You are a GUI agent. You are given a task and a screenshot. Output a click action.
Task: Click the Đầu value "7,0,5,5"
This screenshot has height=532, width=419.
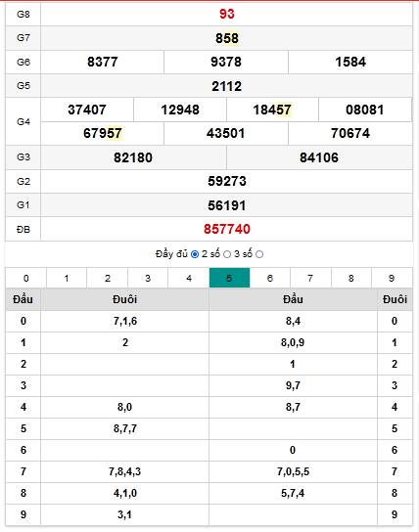point(293,471)
